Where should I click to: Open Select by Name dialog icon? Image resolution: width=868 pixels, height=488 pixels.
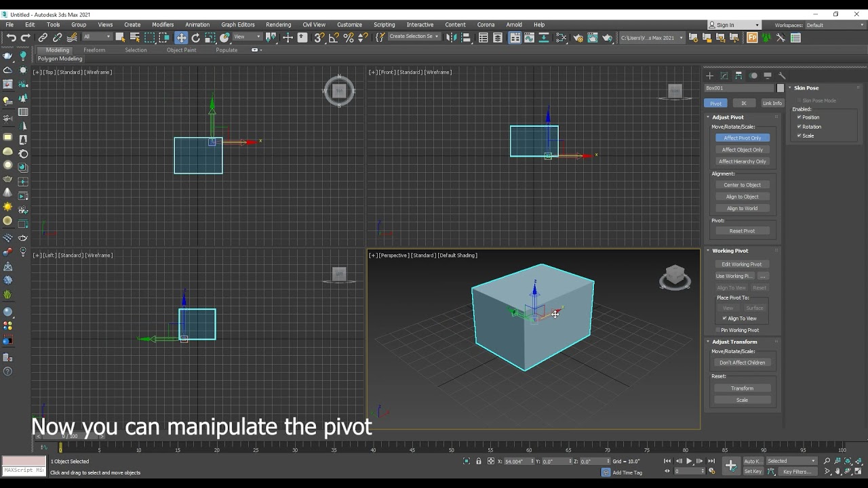(135, 38)
